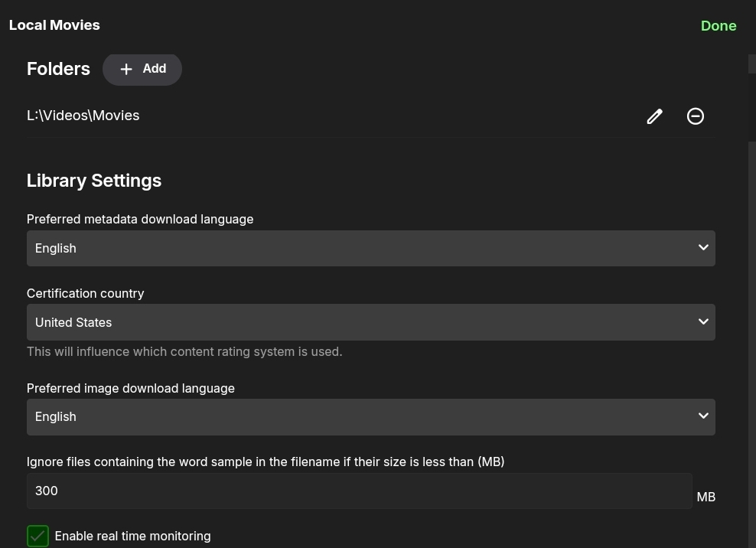Expand the Preferred image download language dropdown
The image size is (756, 548).
click(370, 416)
